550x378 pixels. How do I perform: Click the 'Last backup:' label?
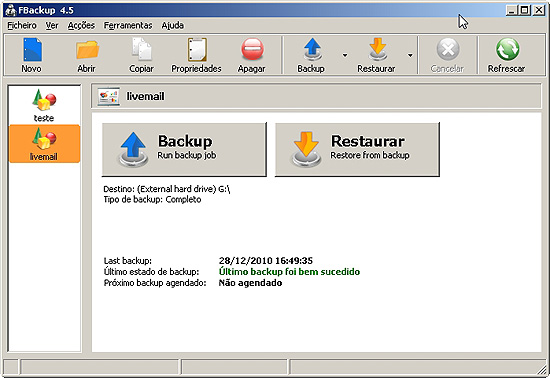(128, 261)
